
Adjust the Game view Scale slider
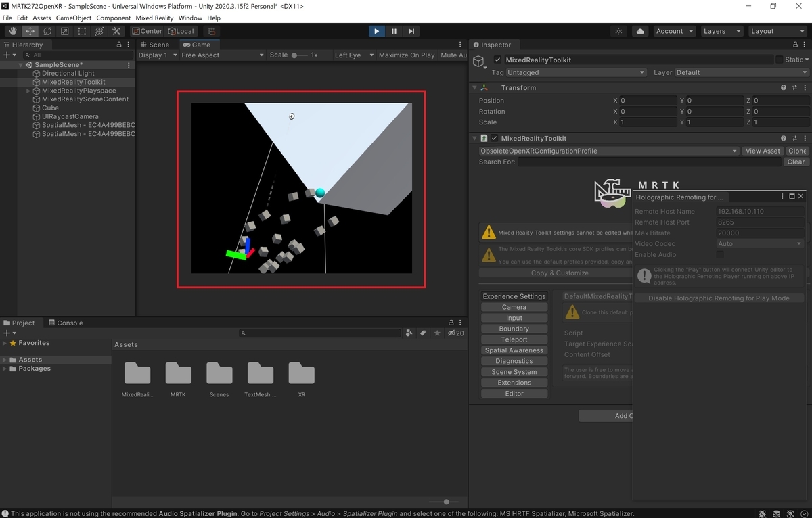(x=299, y=55)
